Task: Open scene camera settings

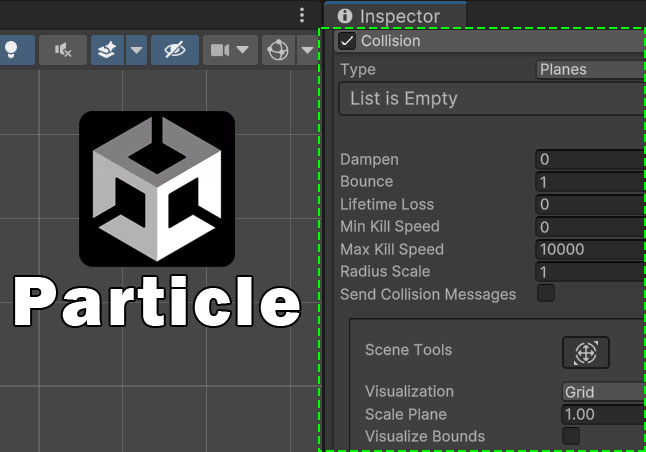Action: click(227, 50)
